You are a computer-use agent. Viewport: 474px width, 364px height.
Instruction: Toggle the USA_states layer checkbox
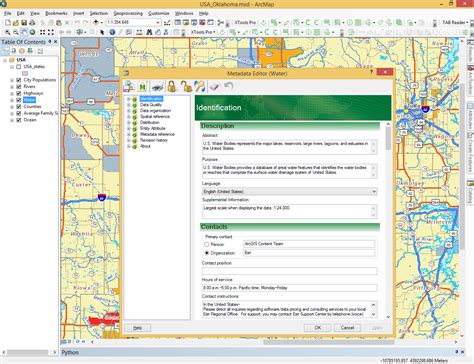coord(19,67)
